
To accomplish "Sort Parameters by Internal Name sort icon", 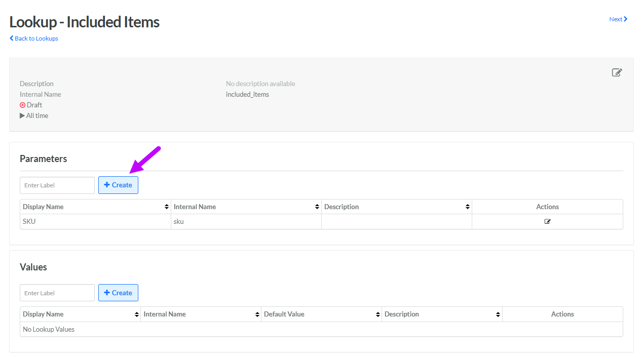I will [x=317, y=207].
